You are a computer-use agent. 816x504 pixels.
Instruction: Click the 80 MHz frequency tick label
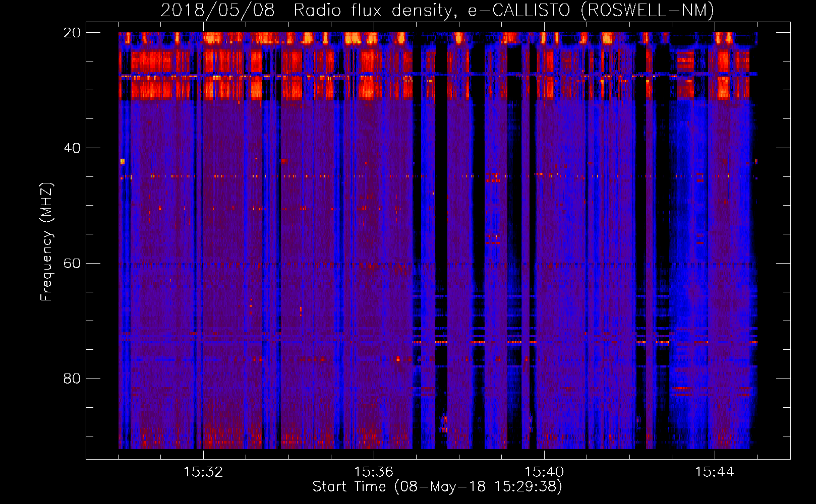(72, 379)
